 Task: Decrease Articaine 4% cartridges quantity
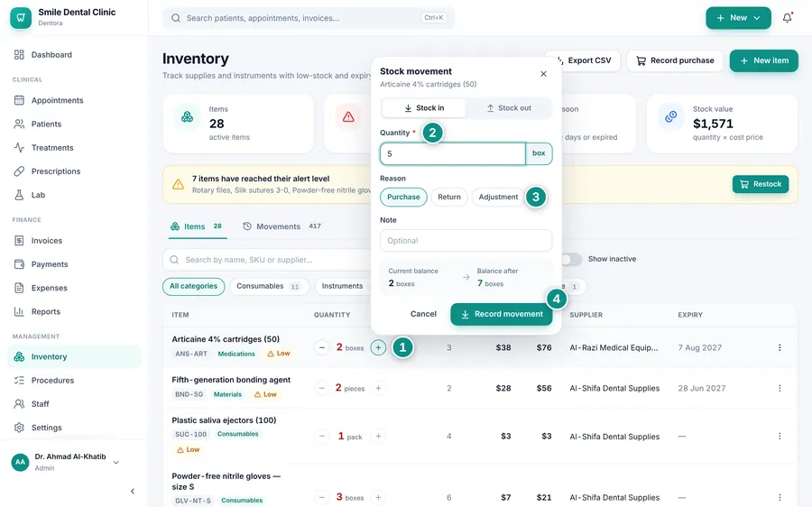coord(321,348)
